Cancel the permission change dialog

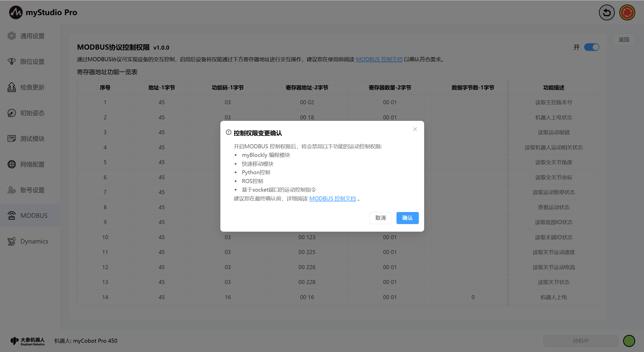click(x=380, y=218)
